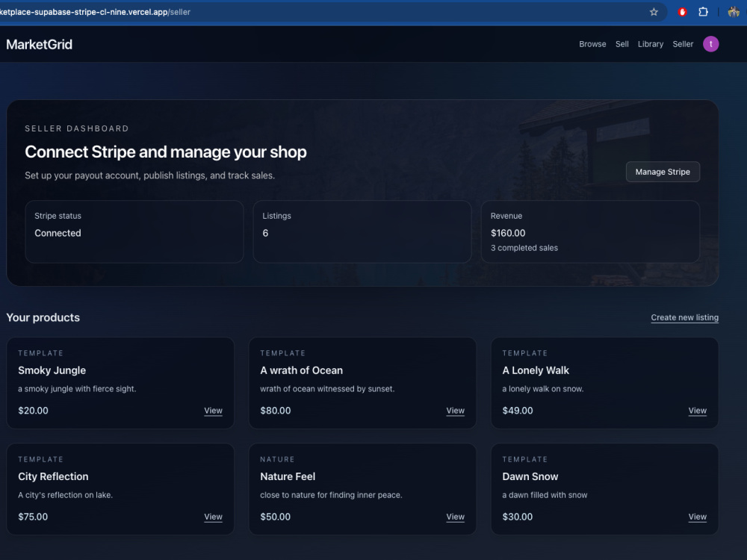Screen dimensions: 747x560
Task: Click the 'Your products' heading
Action: 43,317
